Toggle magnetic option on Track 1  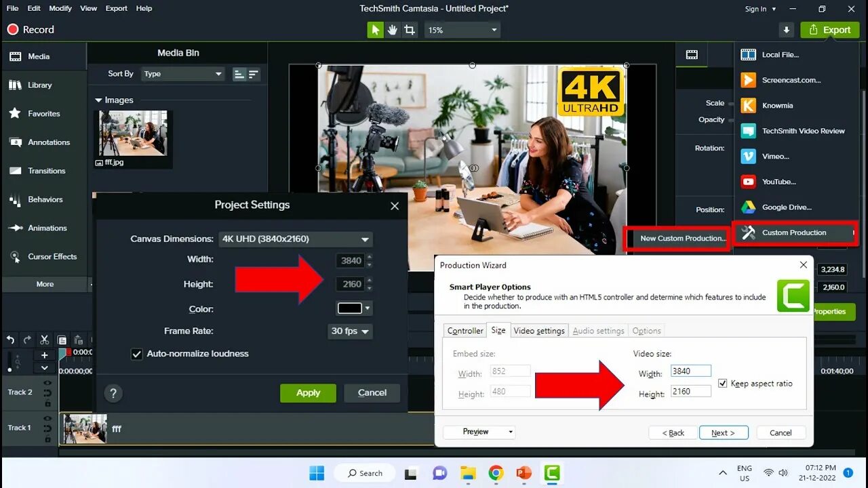pyautogui.click(x=47, y=429)
